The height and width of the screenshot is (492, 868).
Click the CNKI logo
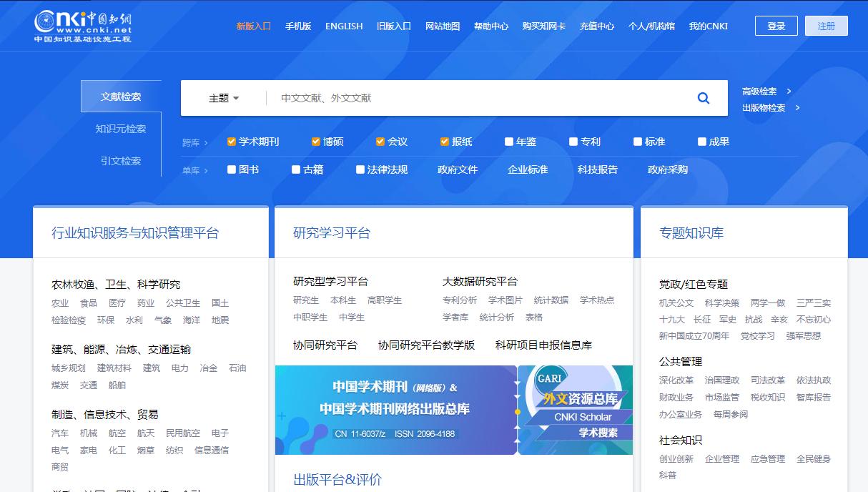pos(83,26)
